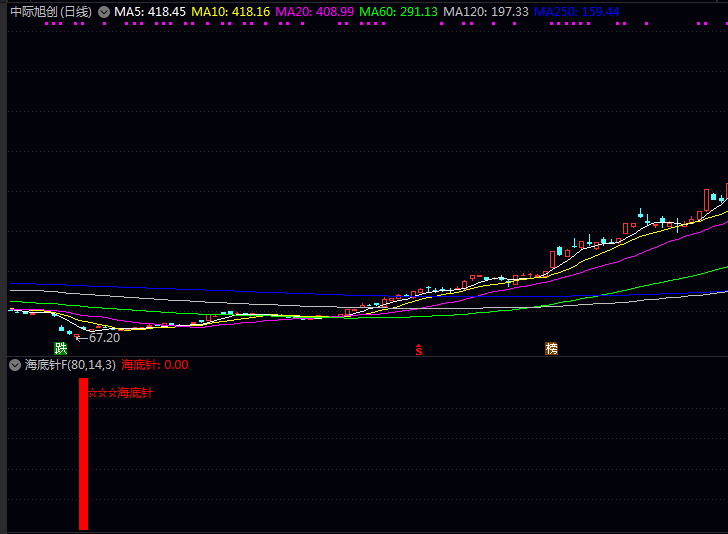Click the MA60: 291.13 label
728x534 pixels.
398,12
